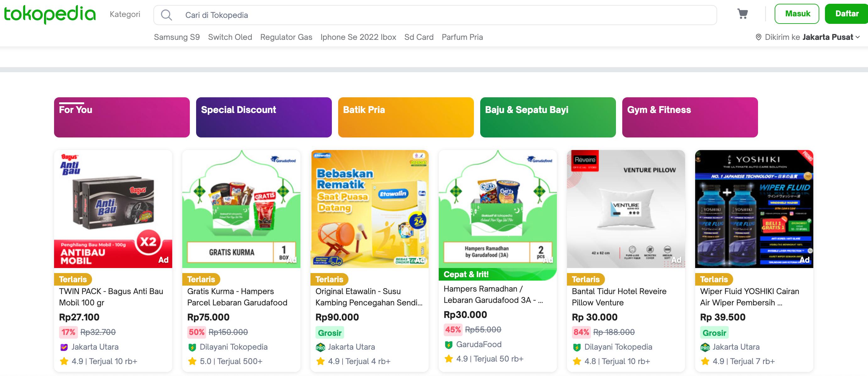Click the PRO badge icon on Etawalin seller
The width and height of the screenshot is (868, 376).
(x=320, y=347)
